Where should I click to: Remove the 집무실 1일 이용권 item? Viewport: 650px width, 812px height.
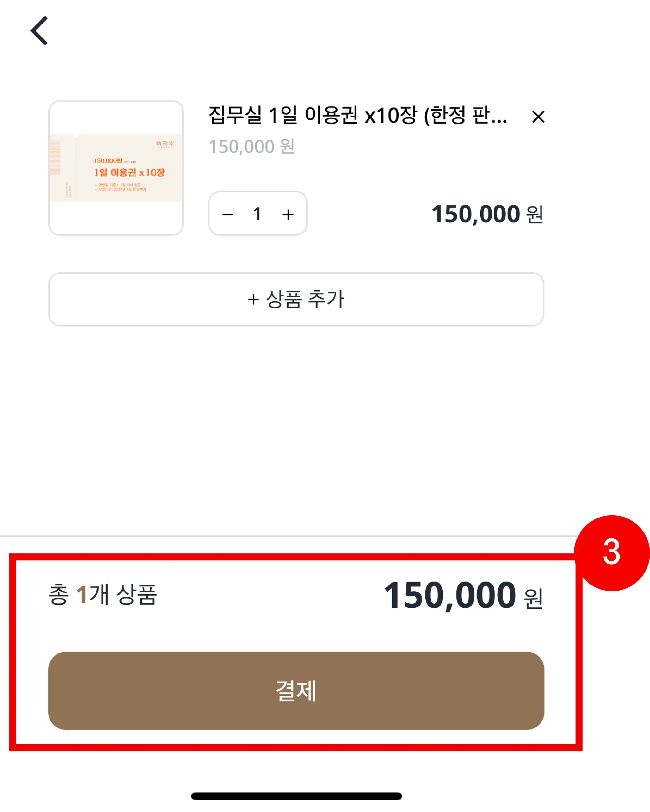click(538, 117)
